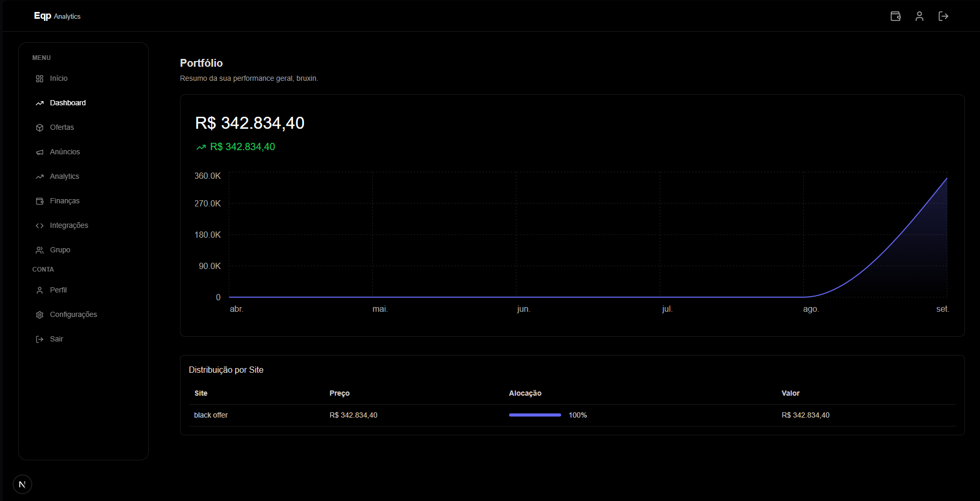This screenshot has width=980, height=501.
Task: Click the green upward trend arrow icon
Action: (201, 148)
